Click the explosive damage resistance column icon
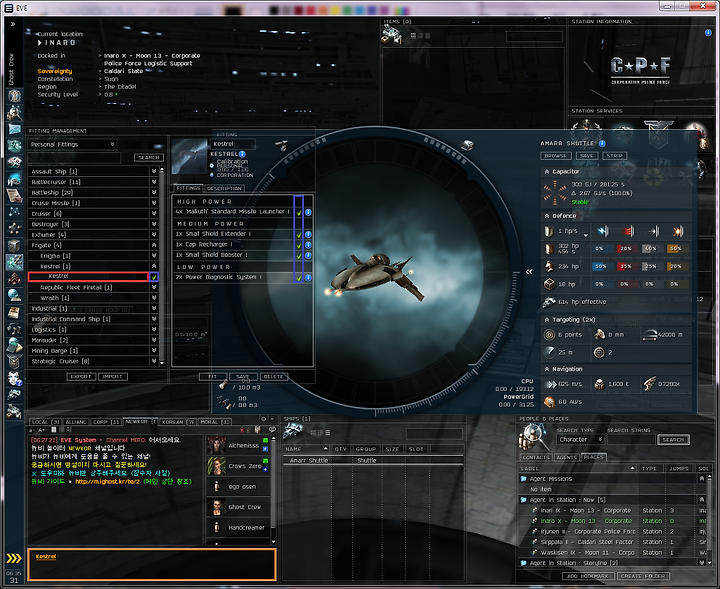720x589 pixels. (x=678, y=231)
